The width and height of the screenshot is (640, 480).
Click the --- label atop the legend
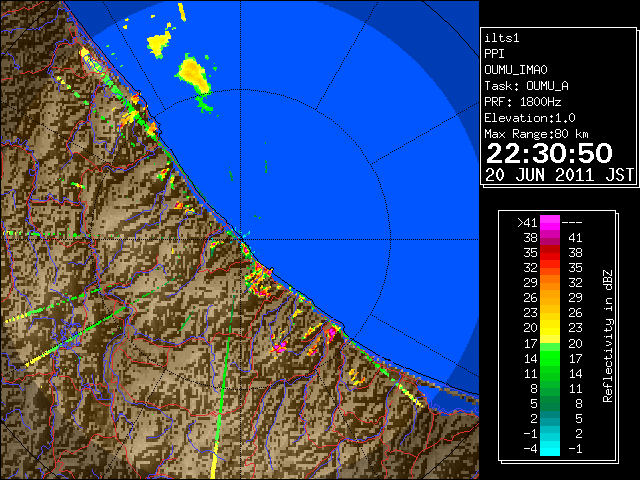click(x=572, y=223)
